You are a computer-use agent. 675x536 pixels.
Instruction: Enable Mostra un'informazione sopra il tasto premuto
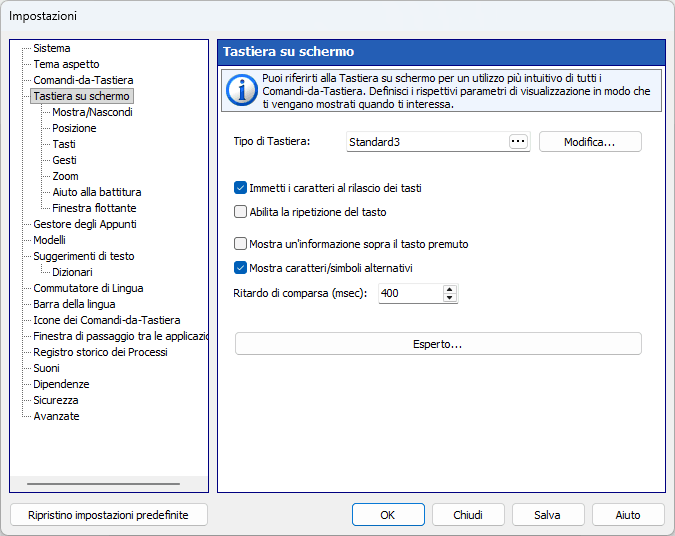pos(240,244)
